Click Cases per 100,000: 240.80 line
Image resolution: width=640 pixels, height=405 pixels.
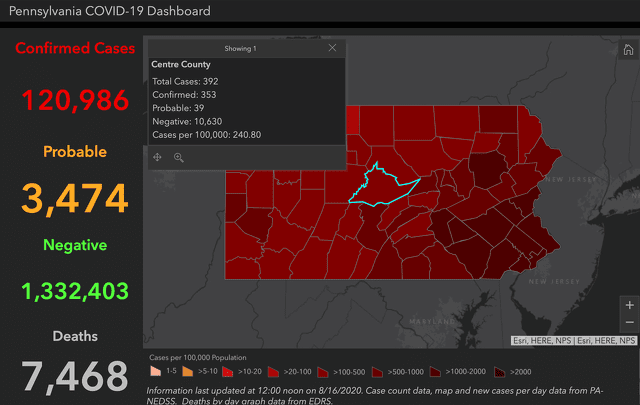click(x=207, y=135)
